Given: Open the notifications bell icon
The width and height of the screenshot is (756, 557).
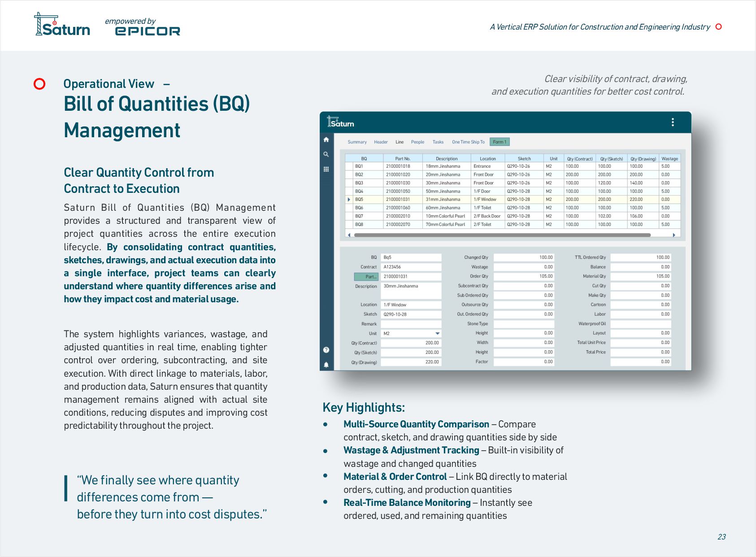Looking at the screenshot, I should point(326,365).
